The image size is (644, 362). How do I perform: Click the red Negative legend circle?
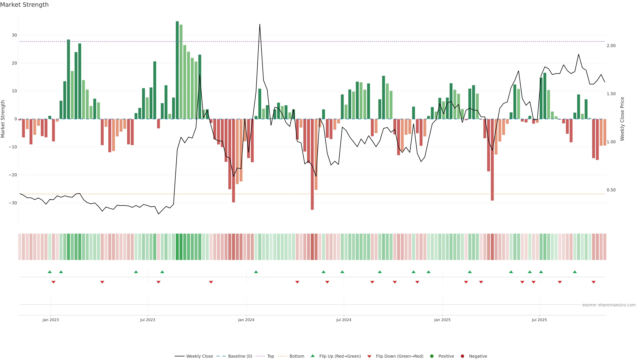pyautogui.click(x=462, y=356)
